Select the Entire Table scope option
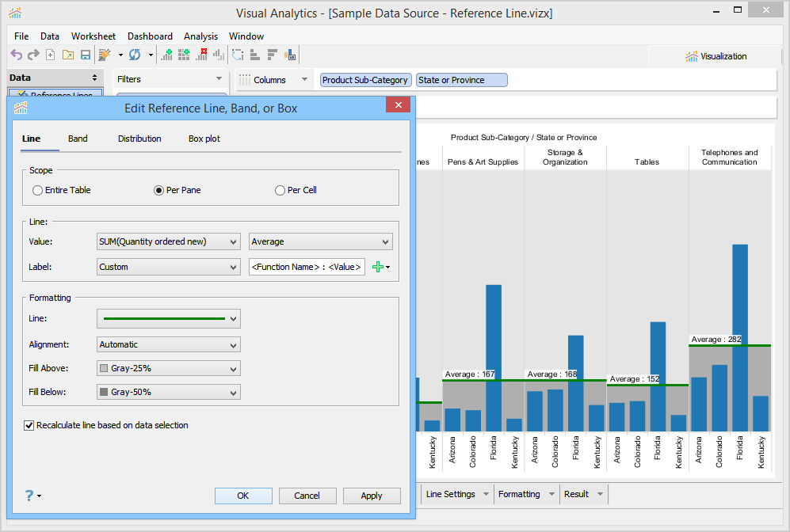Screen dimensions: 790x532 tap(38, 190)
